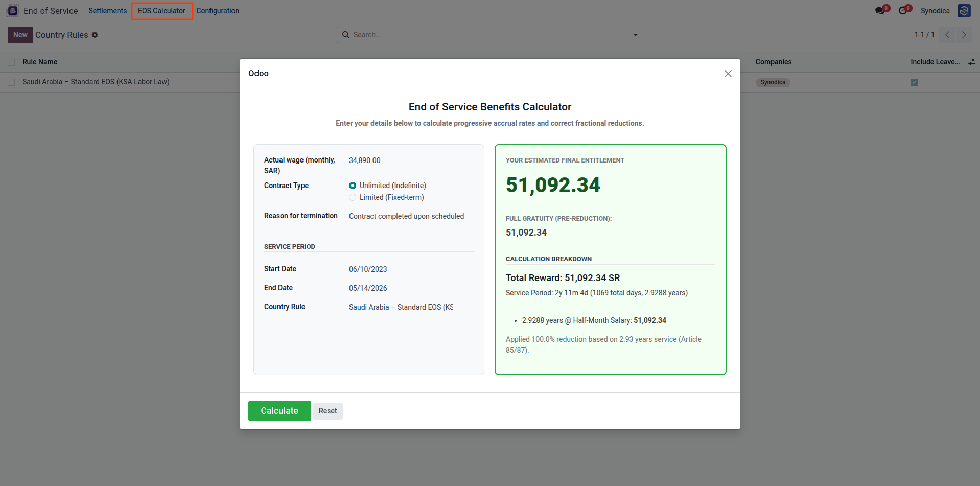Click the Reset button
Screen dimensions: 980x486
point(328,411)
